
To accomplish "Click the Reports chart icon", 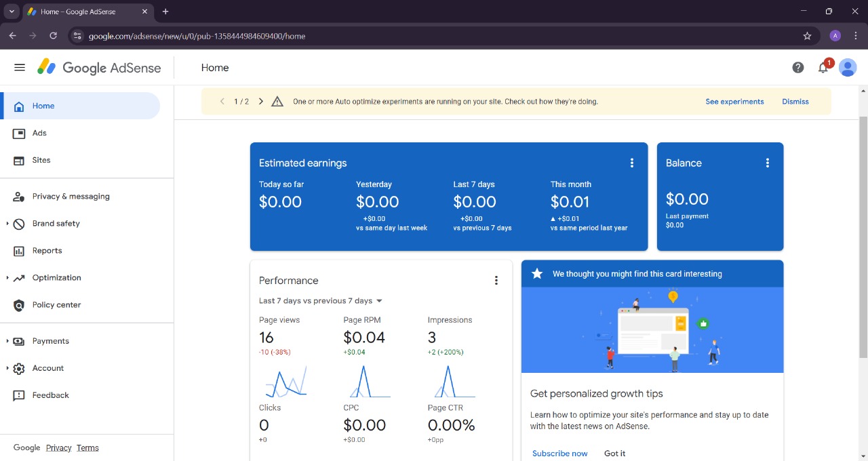I will click(19, 251).
